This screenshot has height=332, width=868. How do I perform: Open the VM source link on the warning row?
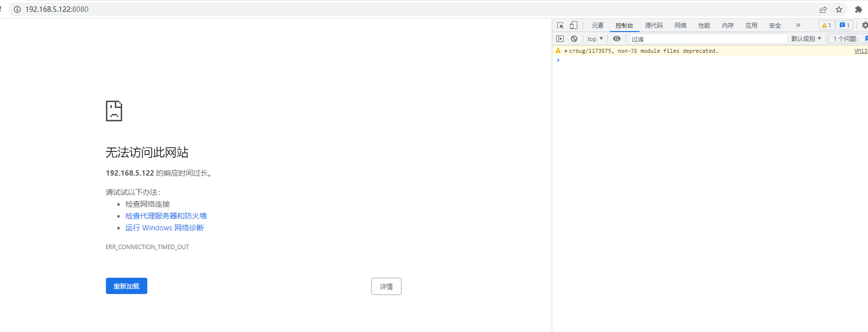861,51
